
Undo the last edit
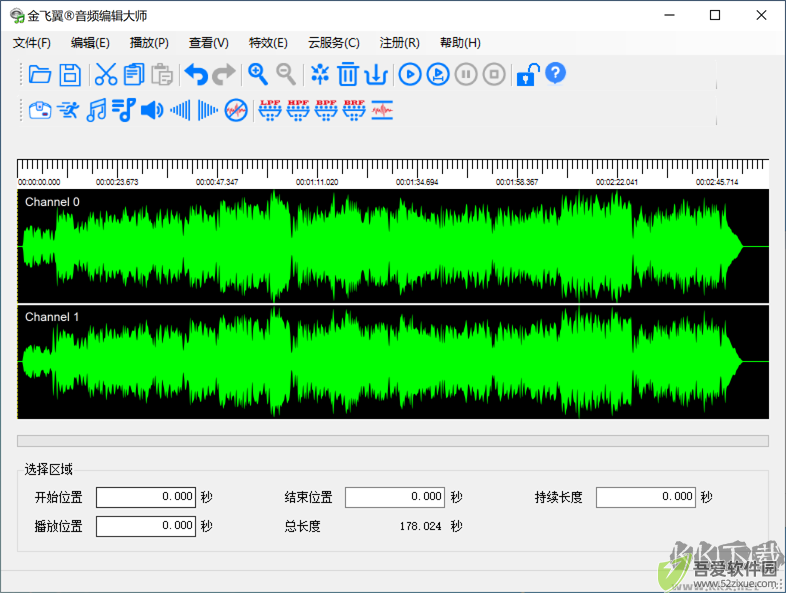click(196, 74)
